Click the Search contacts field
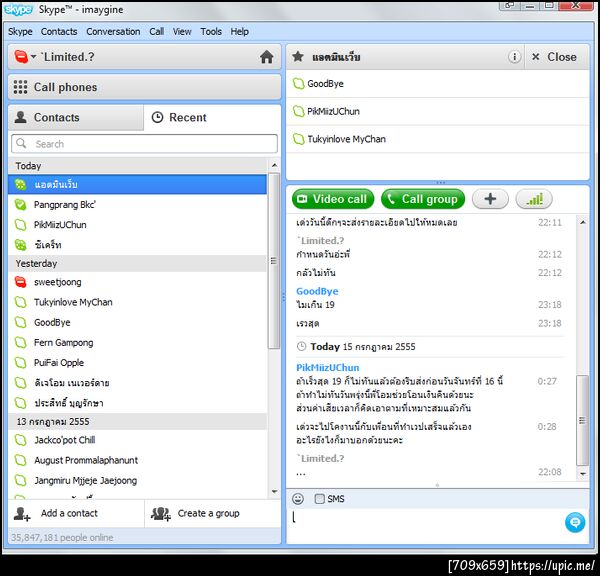 (144, 144)
